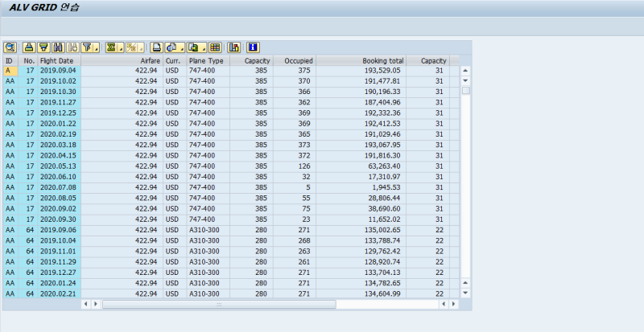Select the Airfare column header
The height and width of the screenshot is (332, 644).
tap(122, 61)
